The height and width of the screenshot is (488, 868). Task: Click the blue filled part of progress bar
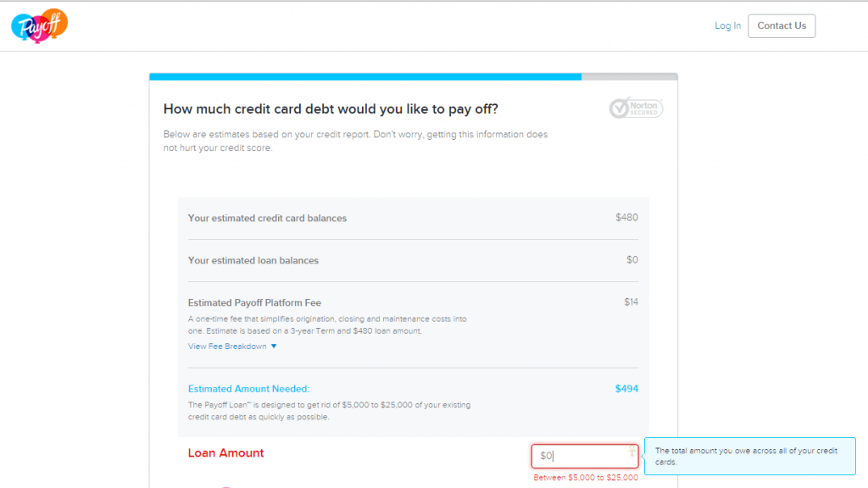click(365, 77)
